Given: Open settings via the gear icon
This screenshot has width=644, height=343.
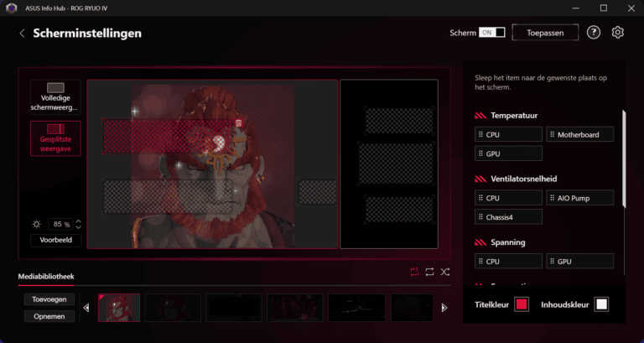Looking at the screenshot, I should tap(618, 33).
